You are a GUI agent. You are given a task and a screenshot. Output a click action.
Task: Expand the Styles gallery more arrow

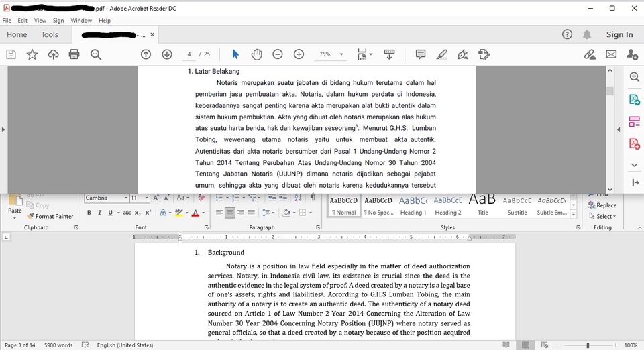click(574, 214)
